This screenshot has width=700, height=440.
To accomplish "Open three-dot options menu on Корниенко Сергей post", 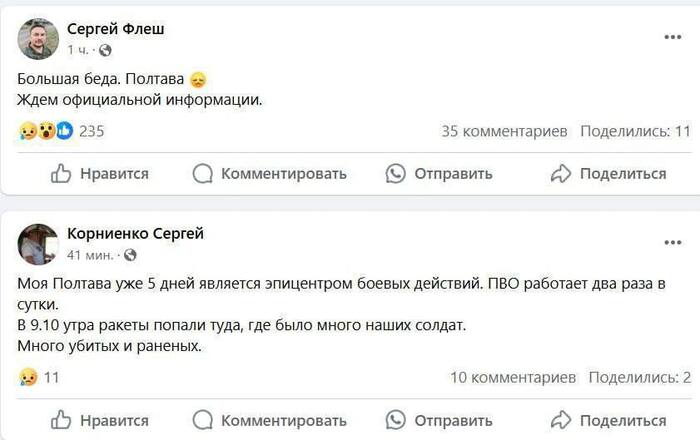I will click(672, 242).
